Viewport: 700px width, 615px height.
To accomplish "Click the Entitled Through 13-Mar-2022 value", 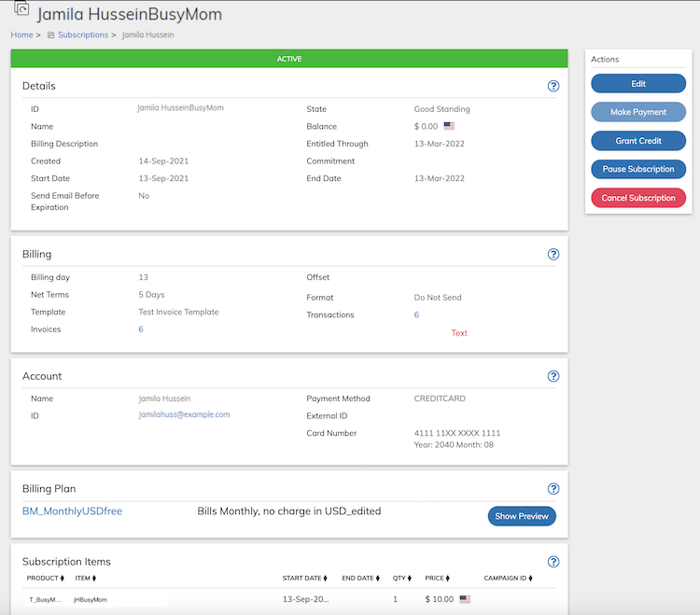I will [x=440, y=144].
